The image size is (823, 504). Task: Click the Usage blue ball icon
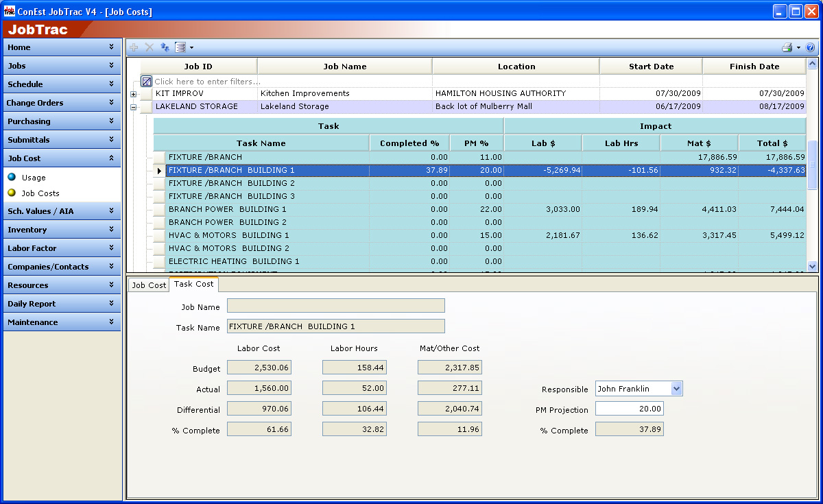[x=12, y=177]
